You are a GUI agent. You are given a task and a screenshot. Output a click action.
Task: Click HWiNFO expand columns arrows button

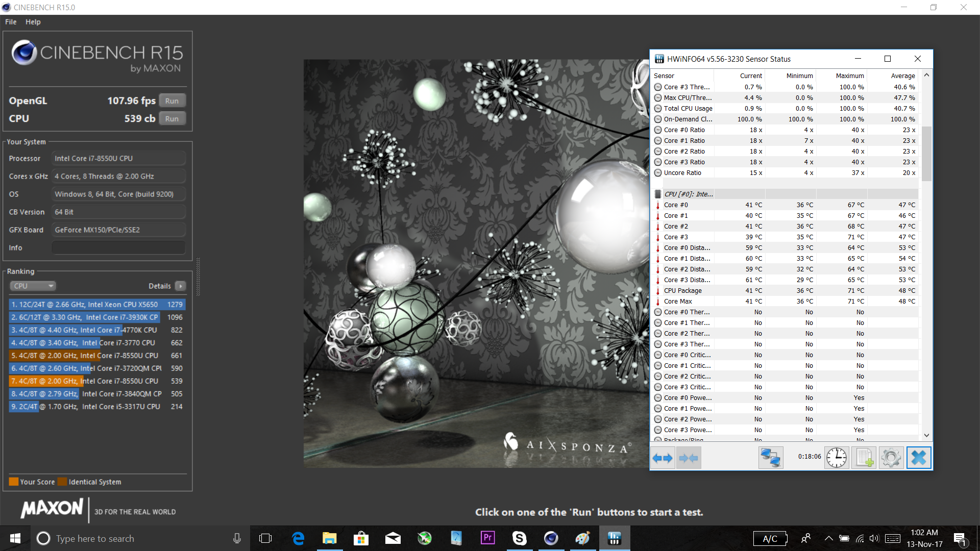663,458
